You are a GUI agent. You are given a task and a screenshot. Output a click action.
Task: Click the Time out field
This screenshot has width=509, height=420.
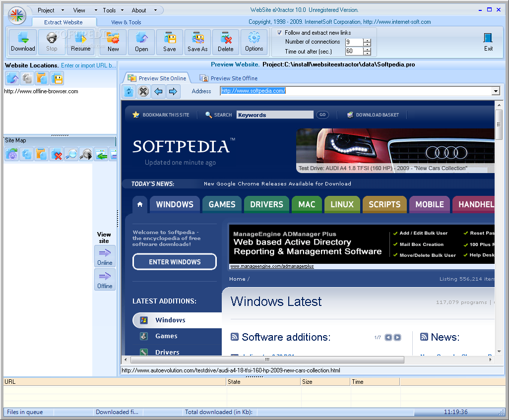pos(354,51)
